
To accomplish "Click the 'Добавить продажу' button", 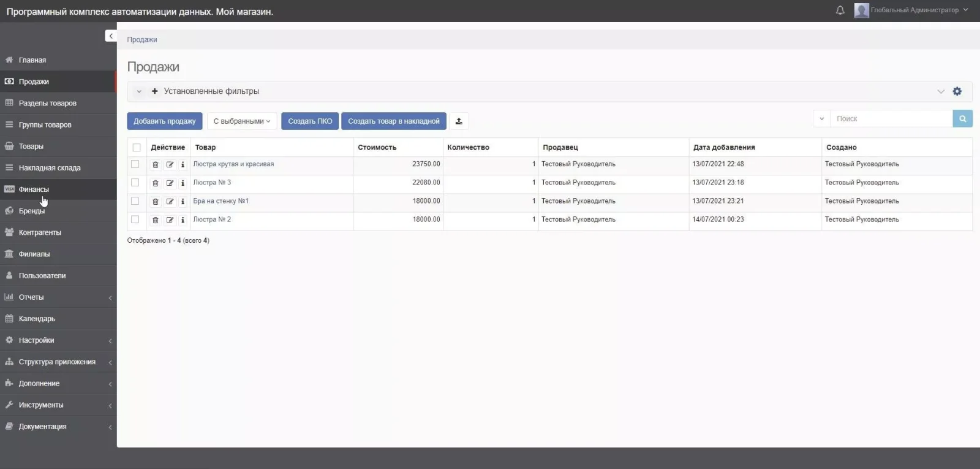I will pyautogui.click(x=164, y=121).
